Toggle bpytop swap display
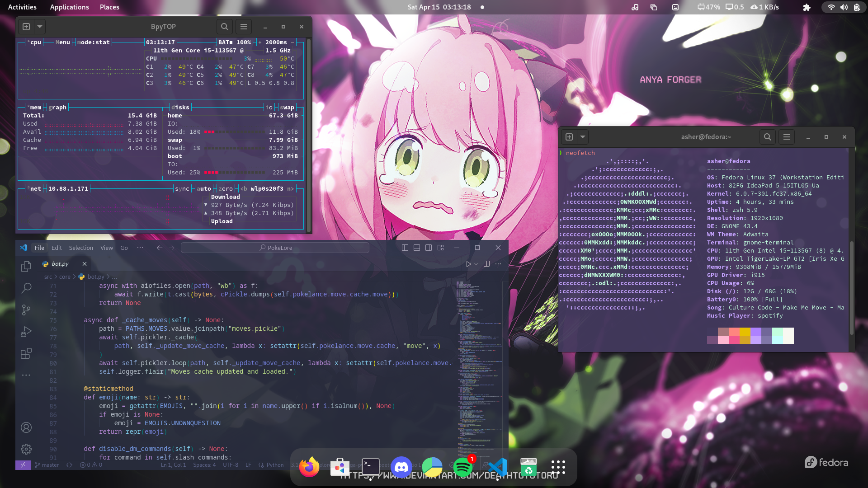The image size is (868, 488). tap(287, 108)
